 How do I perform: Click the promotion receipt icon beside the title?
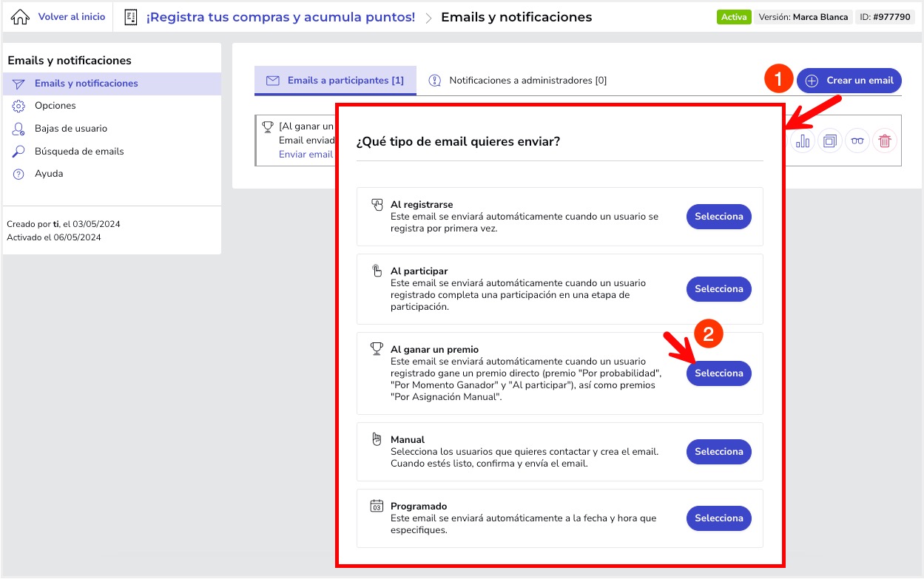coord(131,17)
